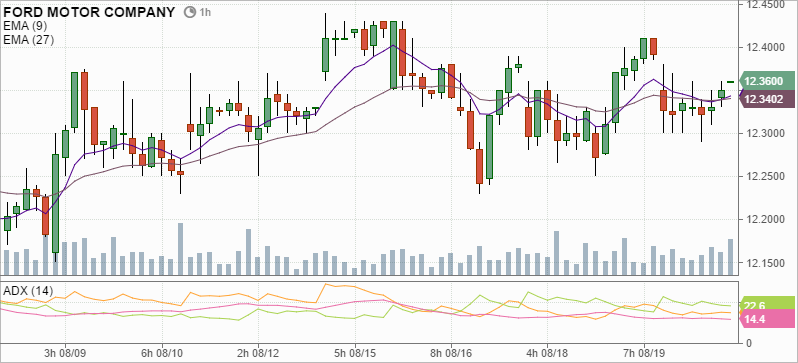The height and width of the screenshot is (363, 798).
Task: Click the 6h 08/10 time axis label
Action: (x=162, y=352)
